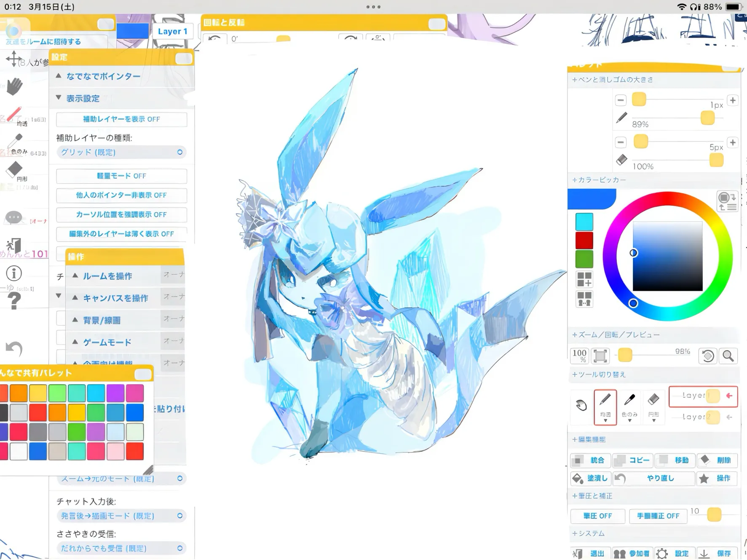Click the zoom slider handle near 98%
The height and width of the screenshot is (560, 747).
pyautogui.click(x=625, y=355)
